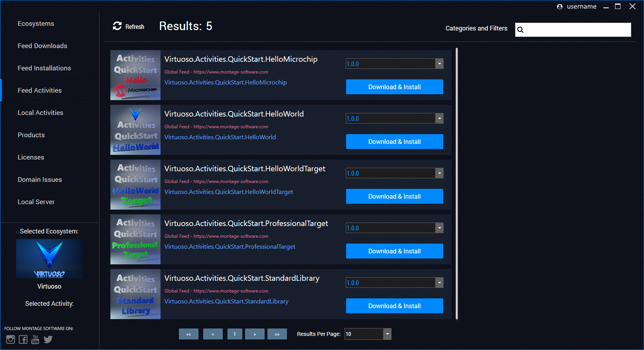This screenshot has width=644, height=350.
Task: Go to first page of results
Action: pyautogui.click(x=189, y=334)
